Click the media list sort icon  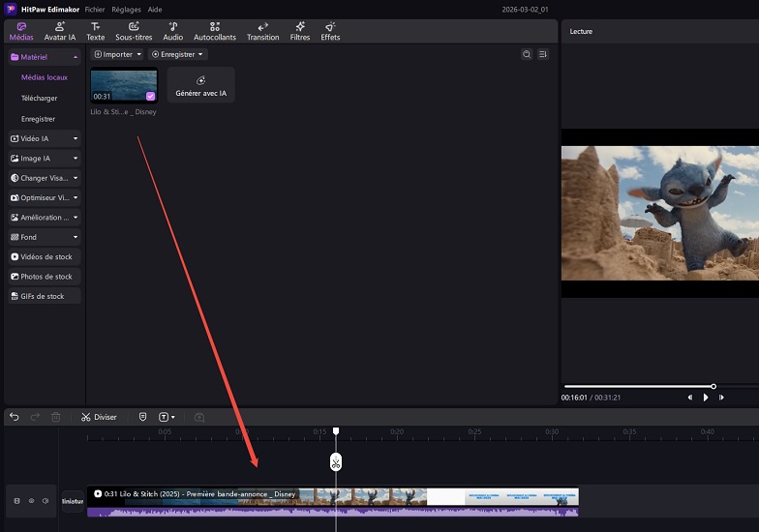click(x=543, y=54)
